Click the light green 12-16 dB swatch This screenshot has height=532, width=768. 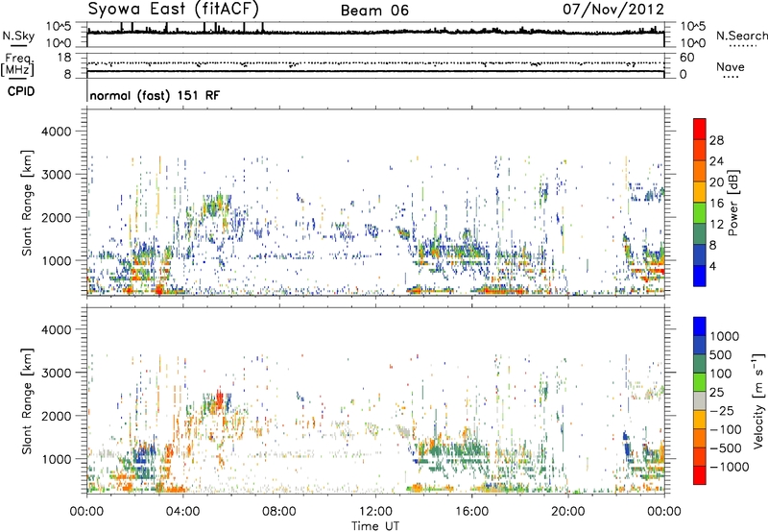(700, 212)
